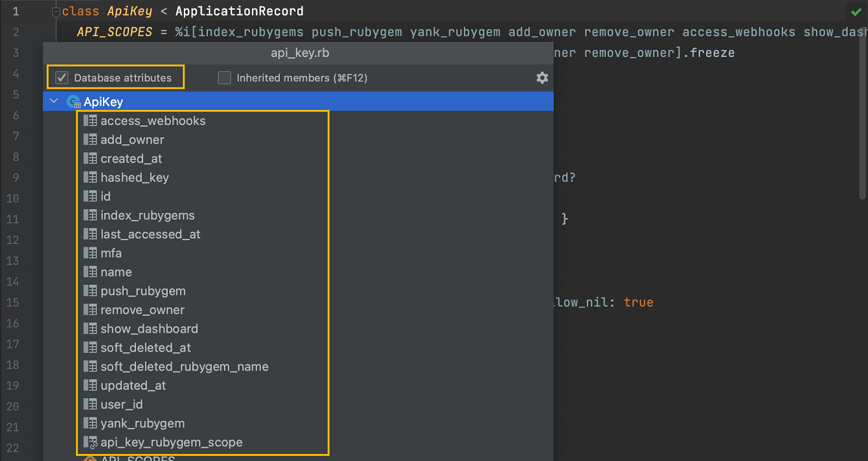Click the add_owner column icon
This screenshot has width=868, height=461.
(x=90, y=139)
